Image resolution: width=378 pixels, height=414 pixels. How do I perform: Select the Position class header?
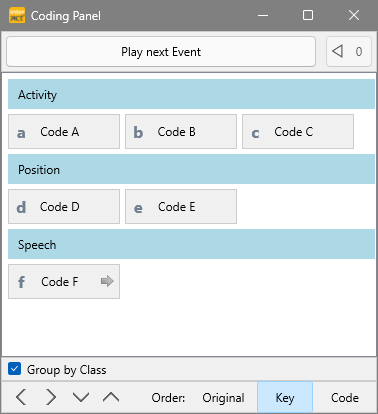click(x=191, y=169)
